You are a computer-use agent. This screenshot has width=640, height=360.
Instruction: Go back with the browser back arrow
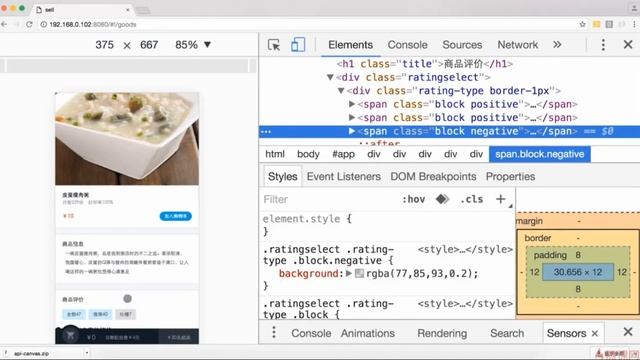[4, 24]
